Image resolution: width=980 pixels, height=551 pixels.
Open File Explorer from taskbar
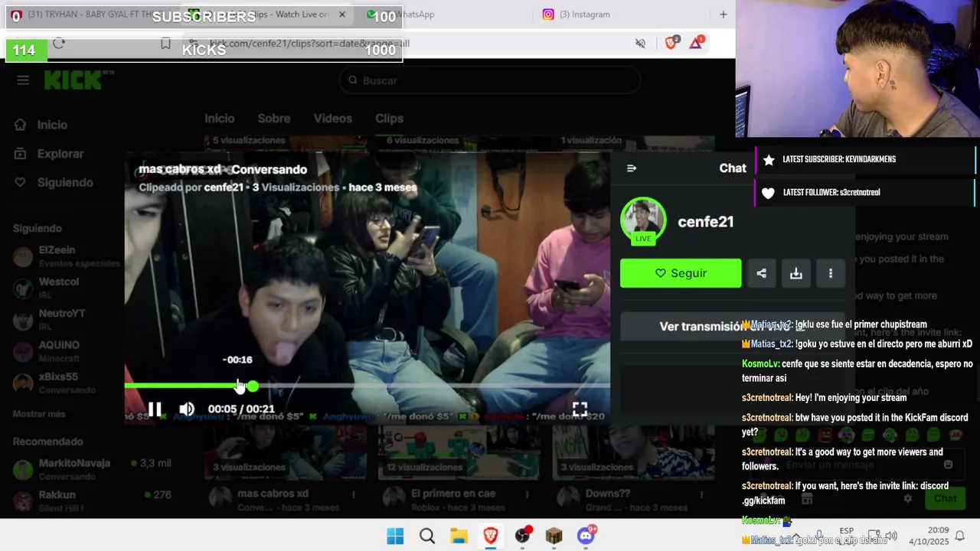click(x=459, y=536)
